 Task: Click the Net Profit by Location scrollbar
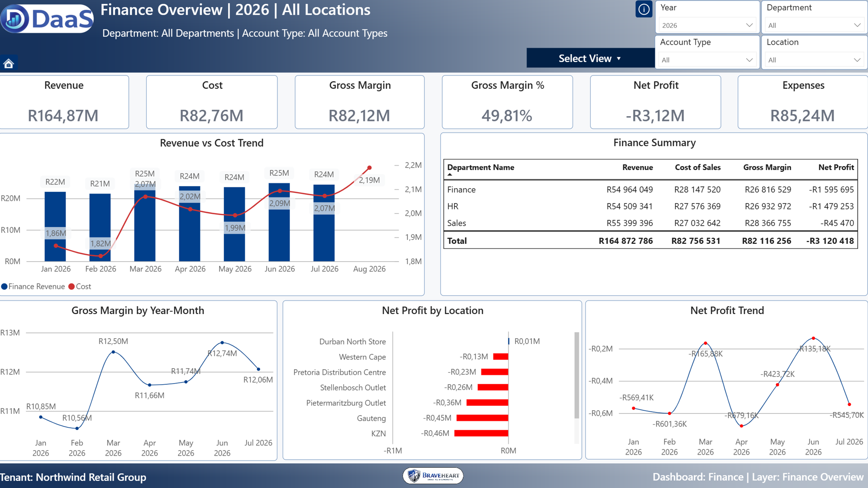coord(577,375)
